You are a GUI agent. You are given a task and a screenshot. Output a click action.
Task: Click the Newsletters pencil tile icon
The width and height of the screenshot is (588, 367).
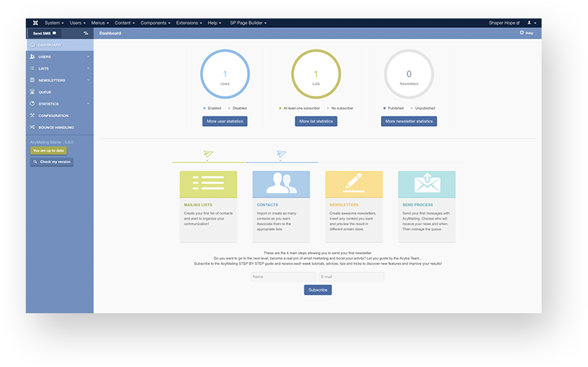(354, 184)
